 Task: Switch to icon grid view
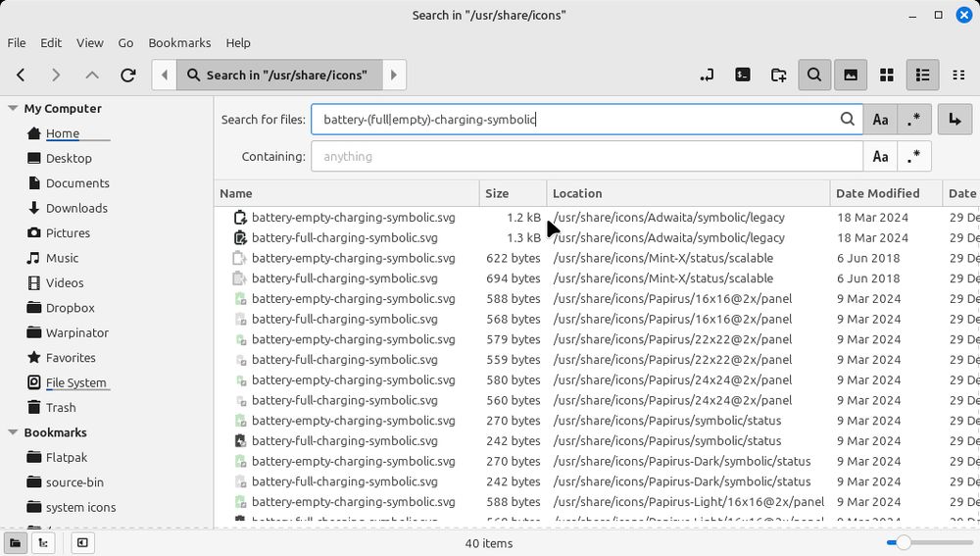[886, 76]
